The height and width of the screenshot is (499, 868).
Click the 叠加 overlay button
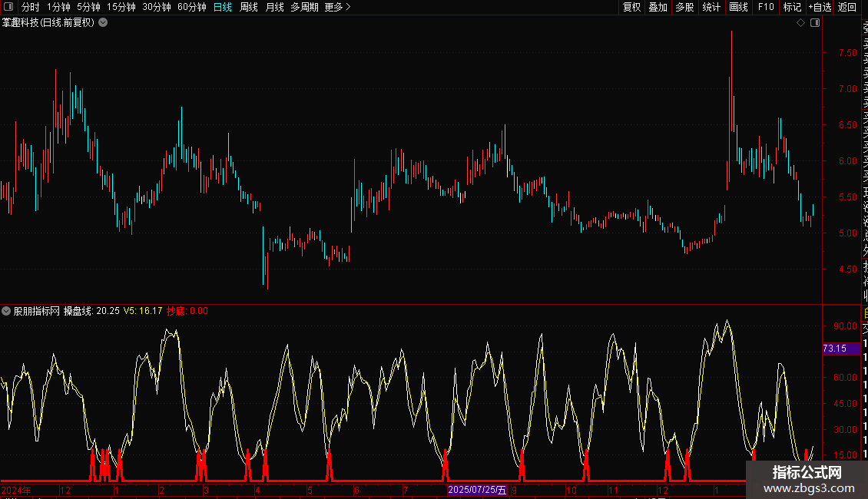(658, 7)
